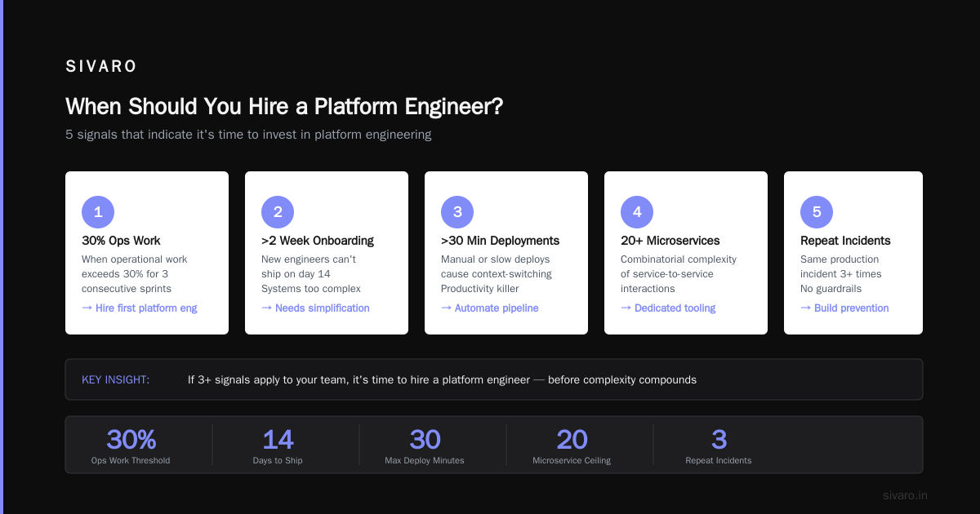Click the 'Dedicated tooling' link

668,308
